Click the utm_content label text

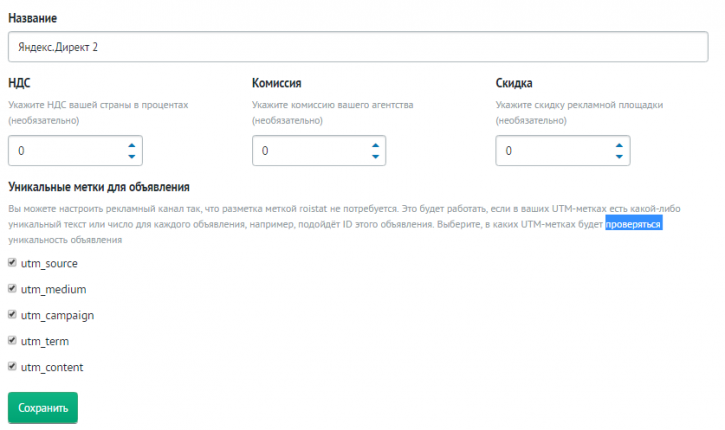(52, 367)
